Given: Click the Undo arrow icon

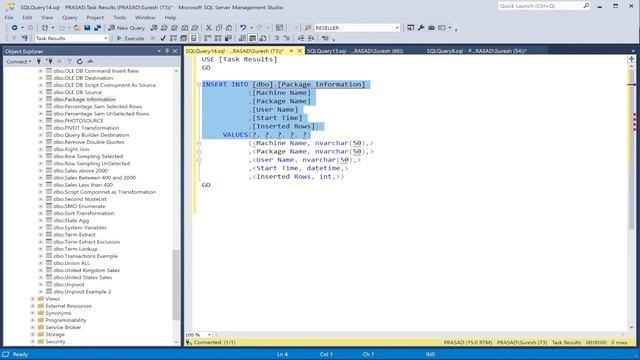Looking at the screenshot, I should 243,28.
